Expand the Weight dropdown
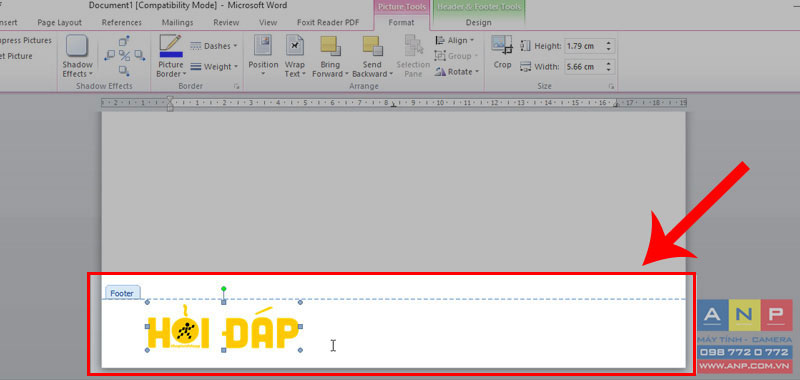Image resolution: width=800 pixels, height=380 pixels. tap(213, 67)
